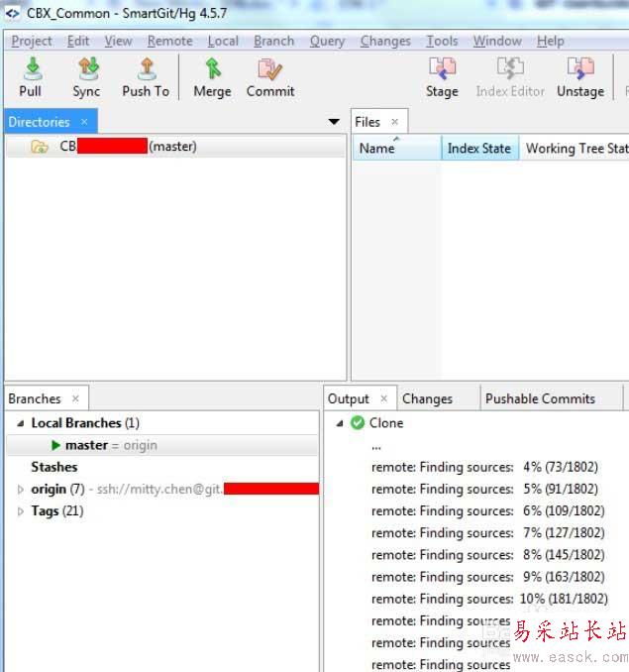Open the Edit menu
The image size is (629, 672).
click(x=78, y=42)
